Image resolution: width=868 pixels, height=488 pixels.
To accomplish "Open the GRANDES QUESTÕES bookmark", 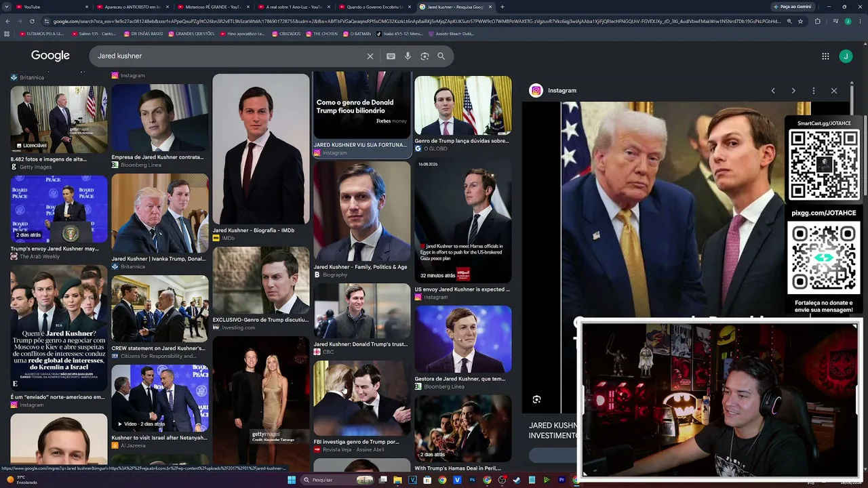I will coord(191,33).
